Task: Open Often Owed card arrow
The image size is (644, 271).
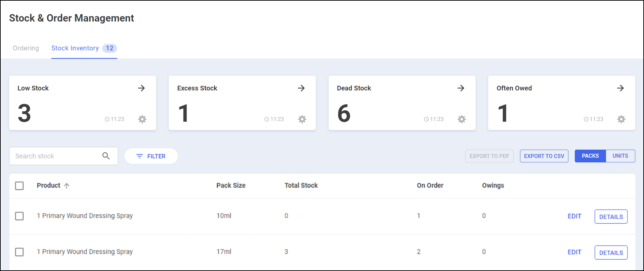Action: click(x=620, y=88)
